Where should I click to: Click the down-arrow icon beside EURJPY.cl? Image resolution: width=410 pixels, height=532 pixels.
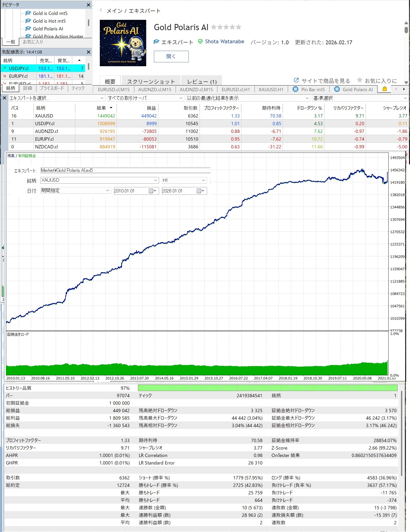4,76
